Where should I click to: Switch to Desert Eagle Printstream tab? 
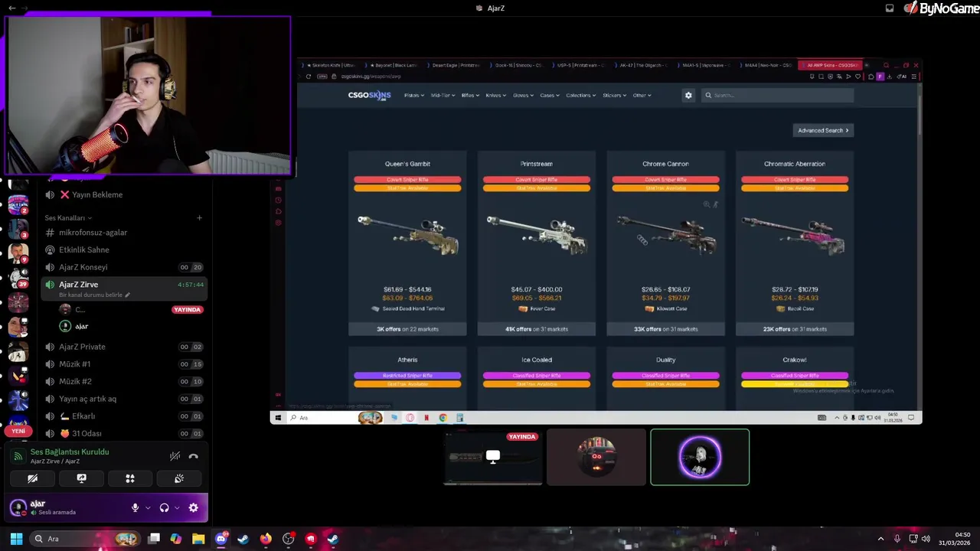453,66
